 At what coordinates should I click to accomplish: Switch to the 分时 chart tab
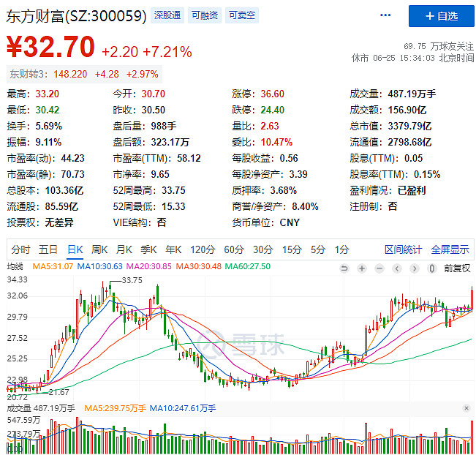tap(20, 249)
